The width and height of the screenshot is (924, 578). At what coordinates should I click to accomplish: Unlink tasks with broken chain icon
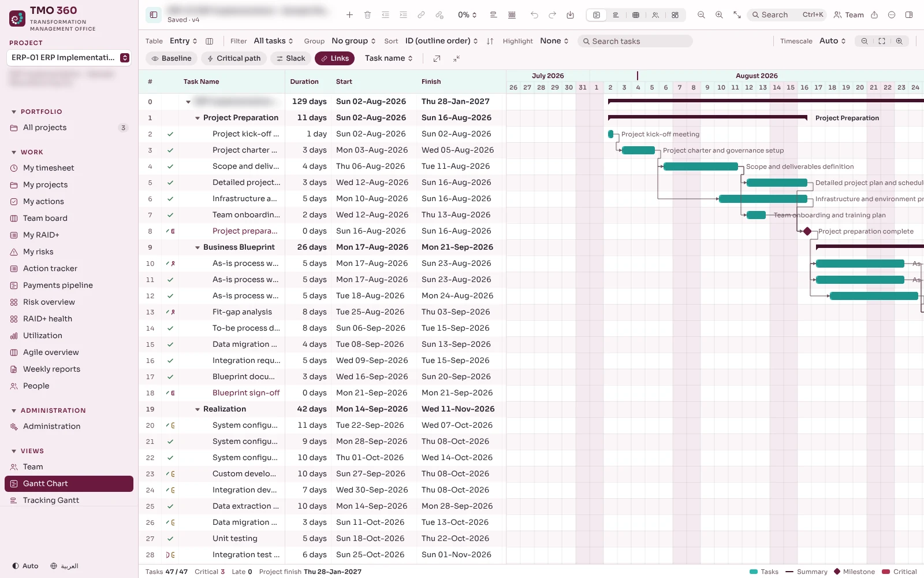click(439, 15)
